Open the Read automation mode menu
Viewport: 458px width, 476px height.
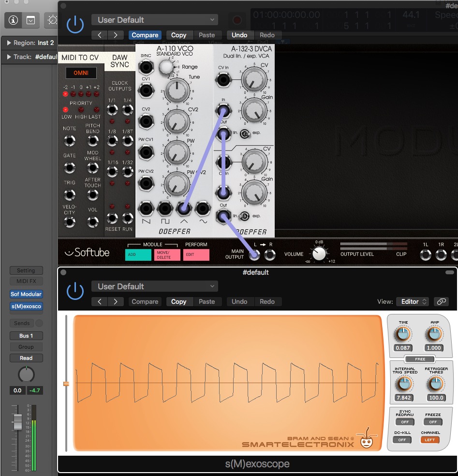26,358
